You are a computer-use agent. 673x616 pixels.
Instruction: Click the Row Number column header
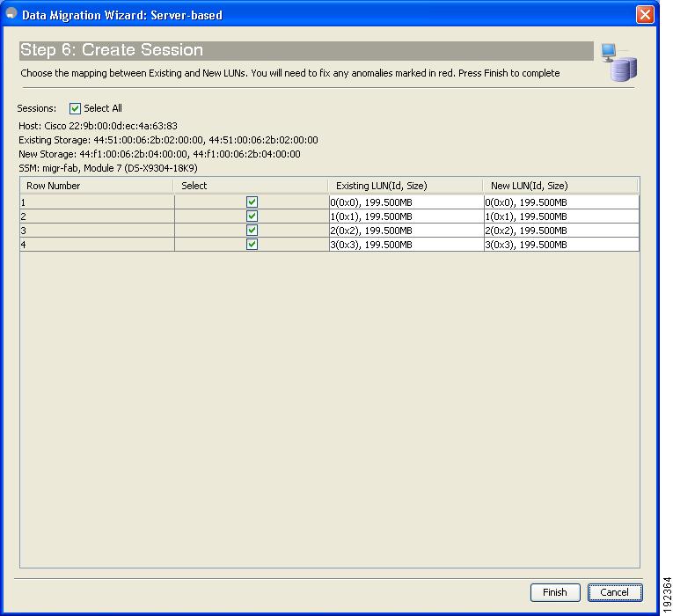click(96, 186)
